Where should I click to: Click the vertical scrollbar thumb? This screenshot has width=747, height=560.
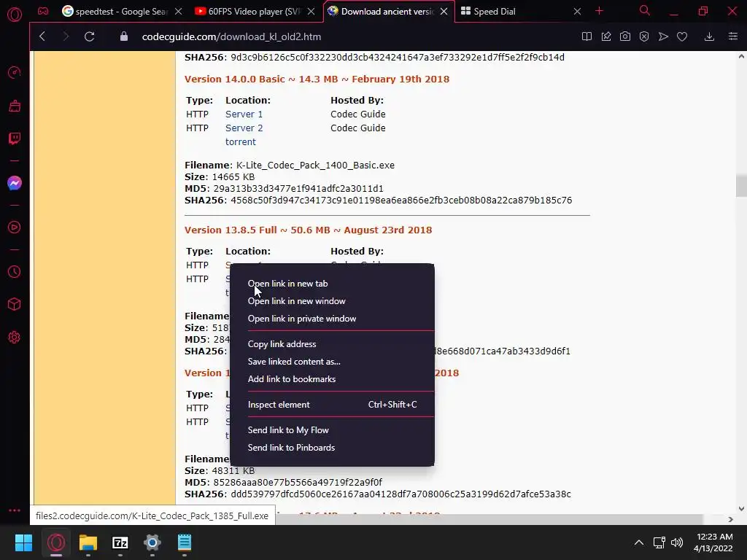(x=741, y=186)
